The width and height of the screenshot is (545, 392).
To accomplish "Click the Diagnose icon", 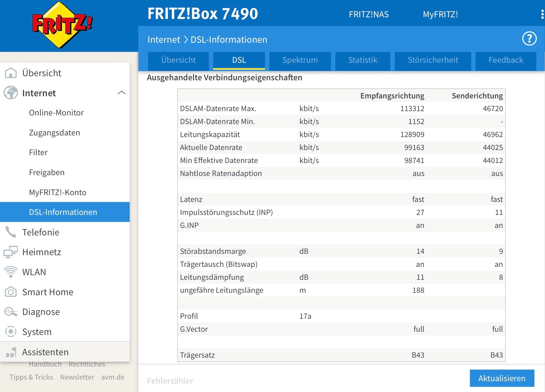I will point(11,312).
